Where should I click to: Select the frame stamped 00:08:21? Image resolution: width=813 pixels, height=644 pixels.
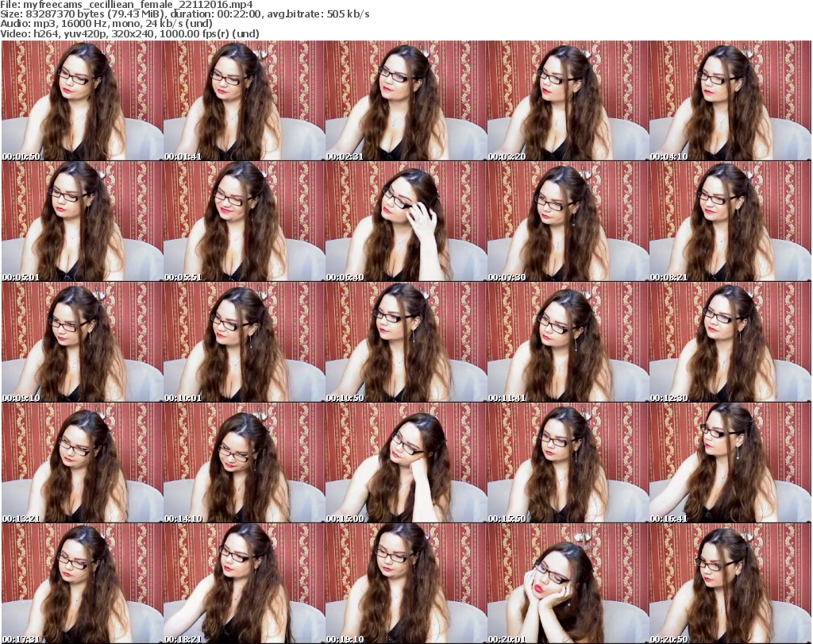[730, 222]
